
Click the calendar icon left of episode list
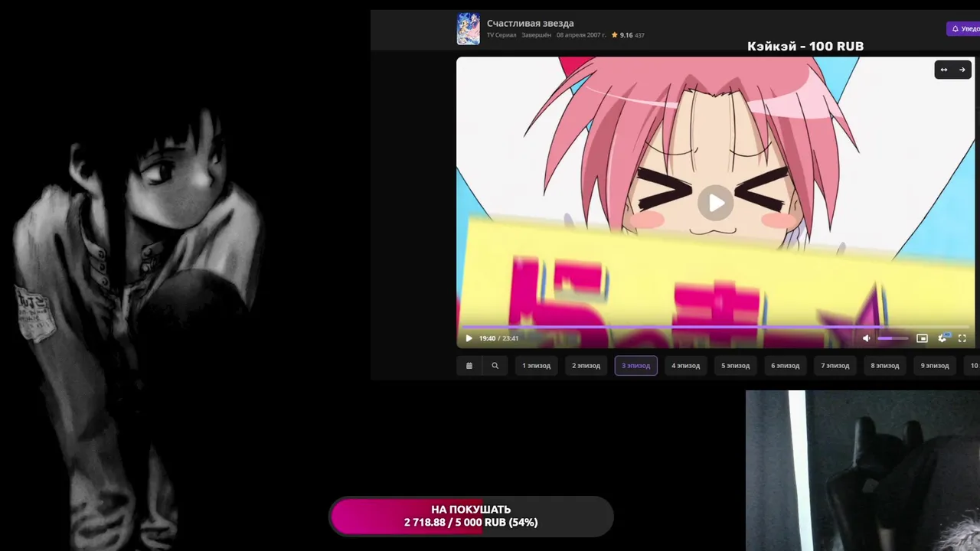[469, 366]
